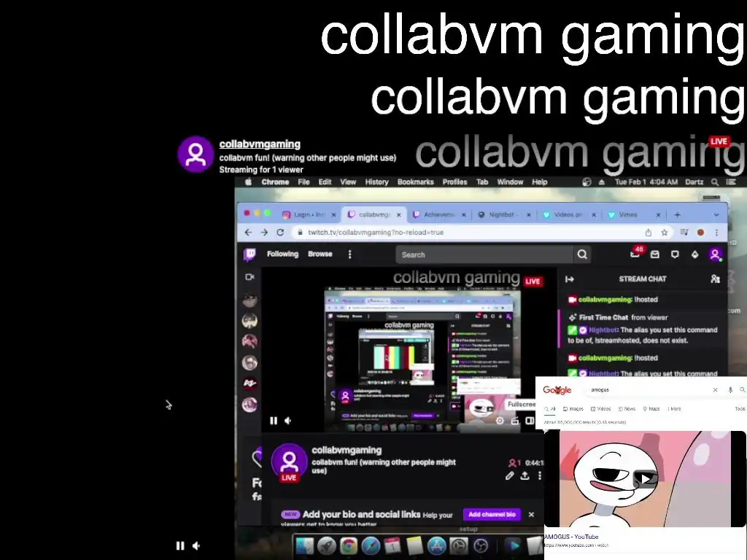Click the Add channel bio button

pos(492,514)
